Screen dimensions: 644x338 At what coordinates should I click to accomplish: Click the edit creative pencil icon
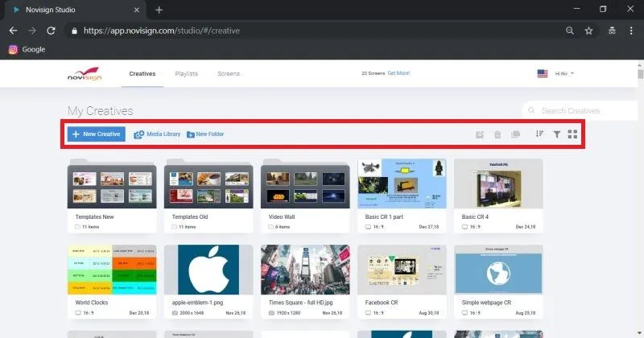[480, 134]
